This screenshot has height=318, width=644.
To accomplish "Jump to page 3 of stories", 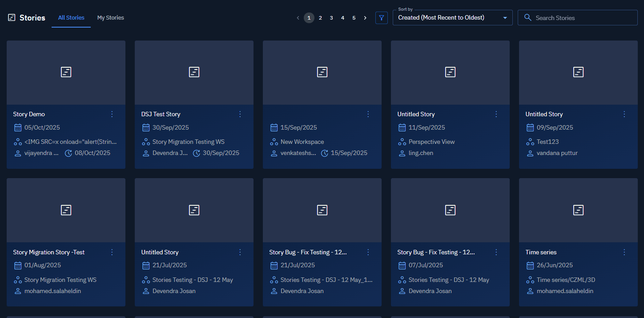I will [x=331, y=18].
